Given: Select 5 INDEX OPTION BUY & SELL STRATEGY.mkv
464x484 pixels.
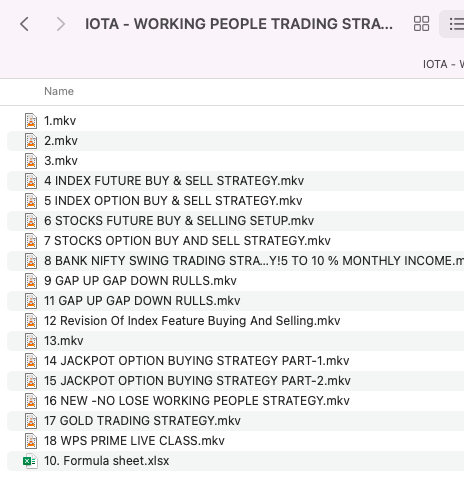Looking at the screenshot, I should (x=235, y=201).
